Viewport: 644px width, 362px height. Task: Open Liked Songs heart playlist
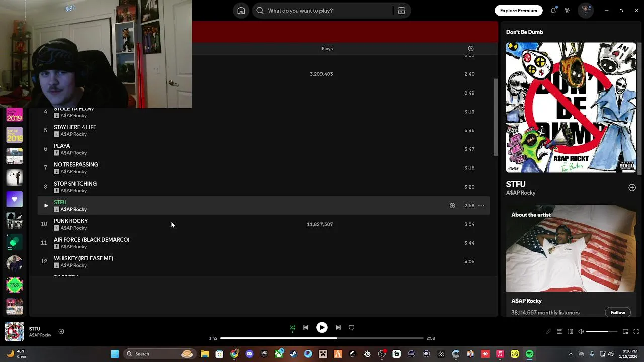(14, 199)
